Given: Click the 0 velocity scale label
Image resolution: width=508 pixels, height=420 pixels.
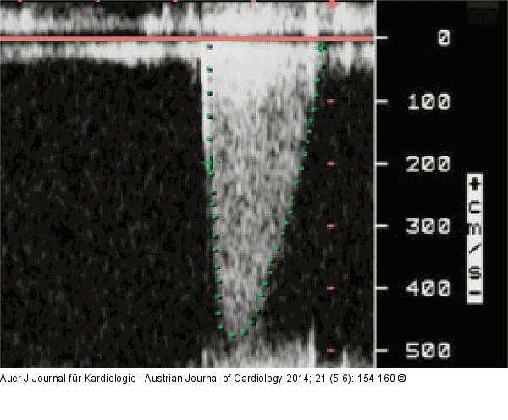Looking at the screenshot, I should click(x=443, y=39).
